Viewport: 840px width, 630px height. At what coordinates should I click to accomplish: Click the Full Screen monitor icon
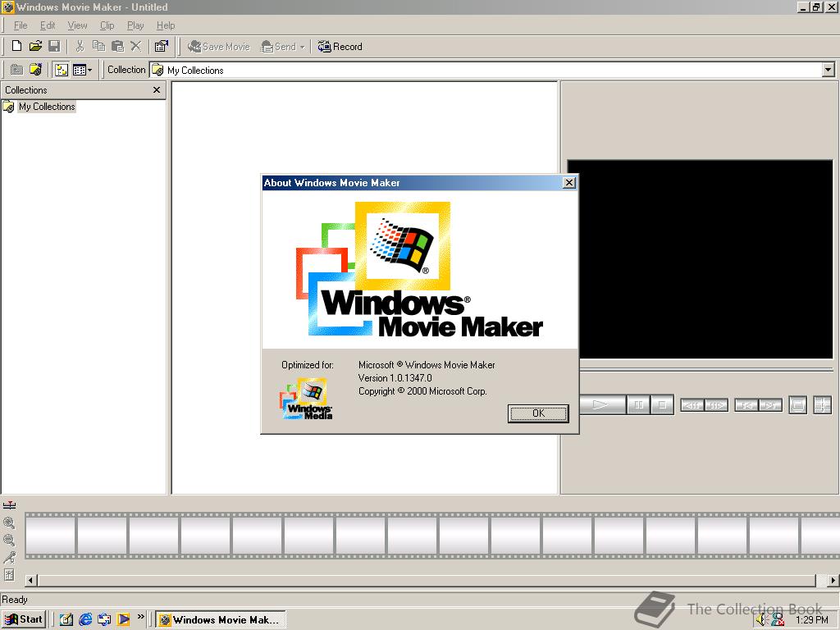[x=797, y=405]
